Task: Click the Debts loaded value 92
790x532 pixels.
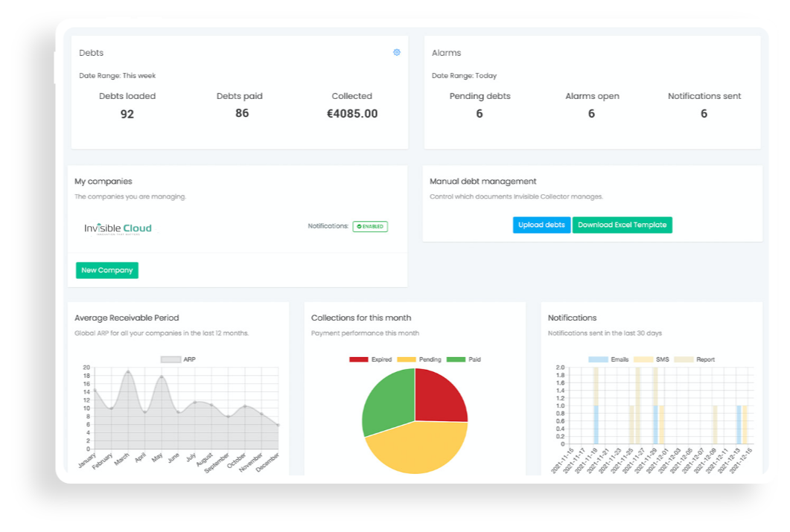Action: [x=127, y=115]
